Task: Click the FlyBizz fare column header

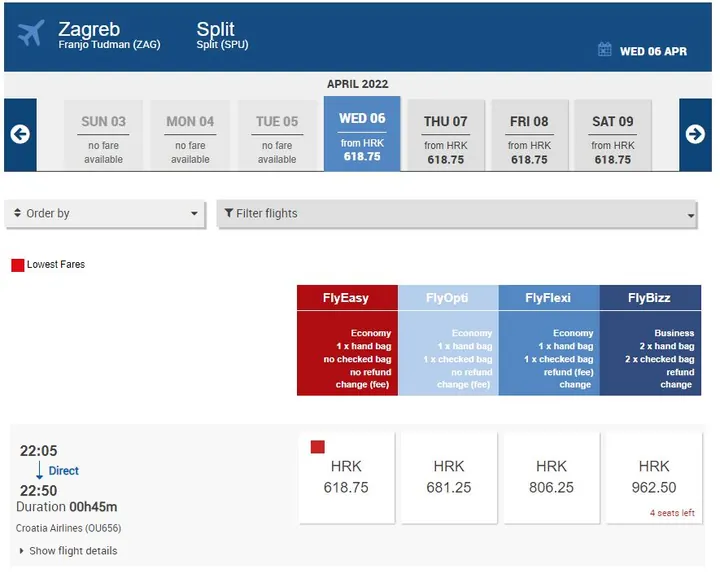Action: (x=650, y=298)
